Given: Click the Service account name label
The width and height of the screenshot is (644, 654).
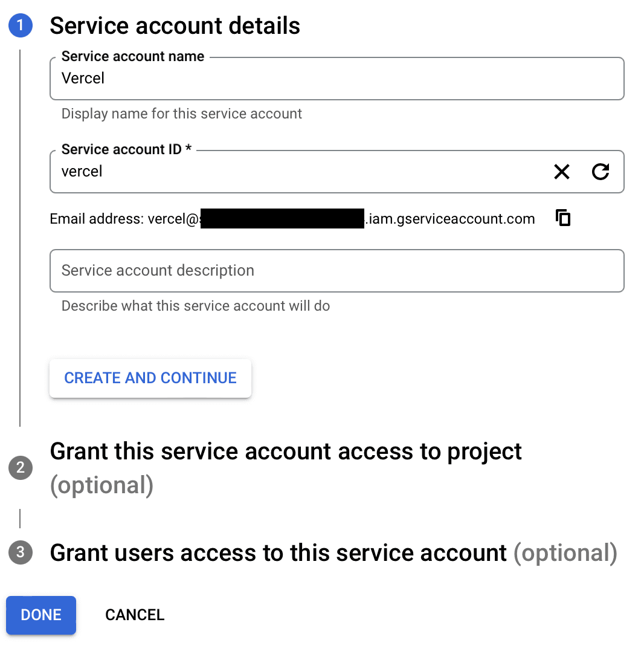Looking at the screenshot, I should tap(133, 57).
